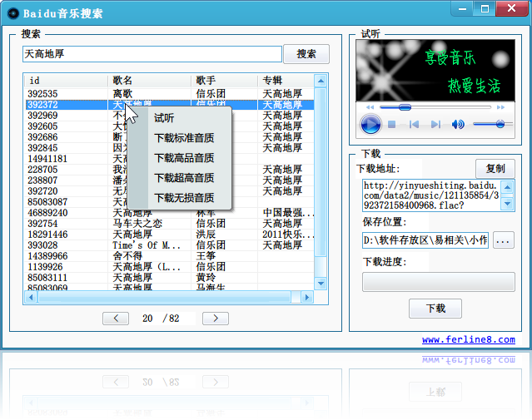Click the 复制 copy button
The image size is (532, 420).
click(495, 168)
